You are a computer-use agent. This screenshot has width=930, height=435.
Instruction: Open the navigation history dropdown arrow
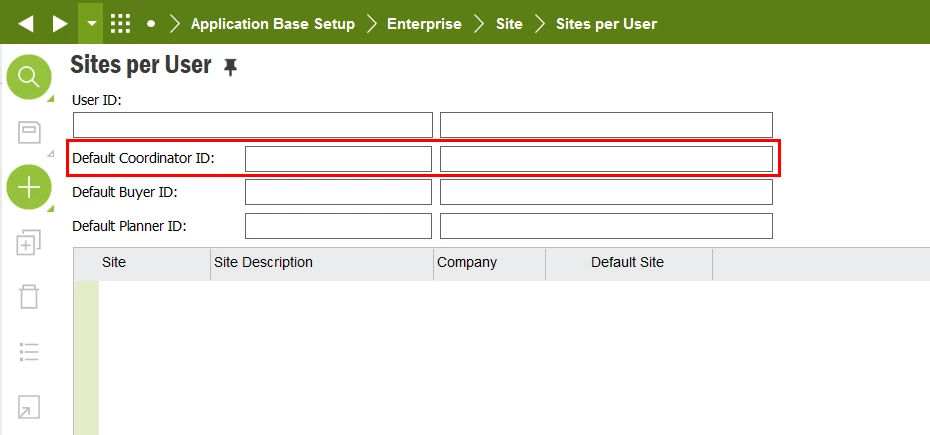91,23
